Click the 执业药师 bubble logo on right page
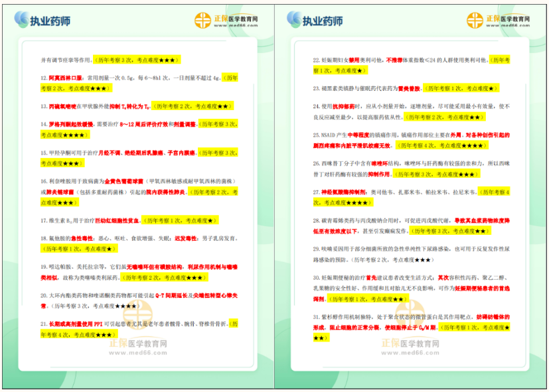This screenshot has width=549, height=392. click(x=294, y=19)
